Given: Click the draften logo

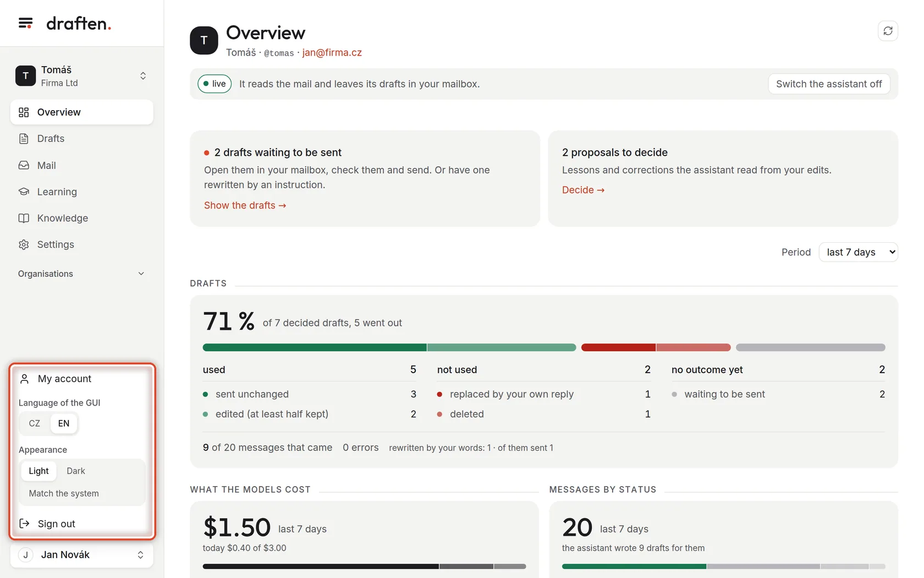Looking at the screenshot, I should (79, 24).
